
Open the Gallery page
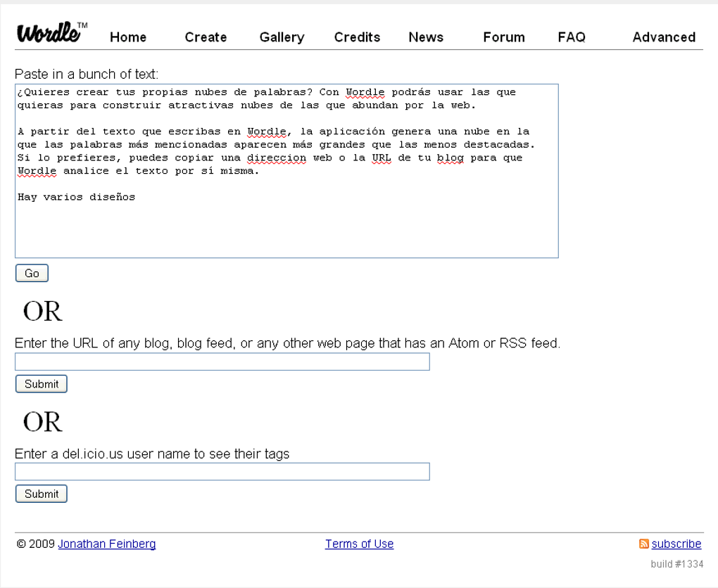pos(282,37)
